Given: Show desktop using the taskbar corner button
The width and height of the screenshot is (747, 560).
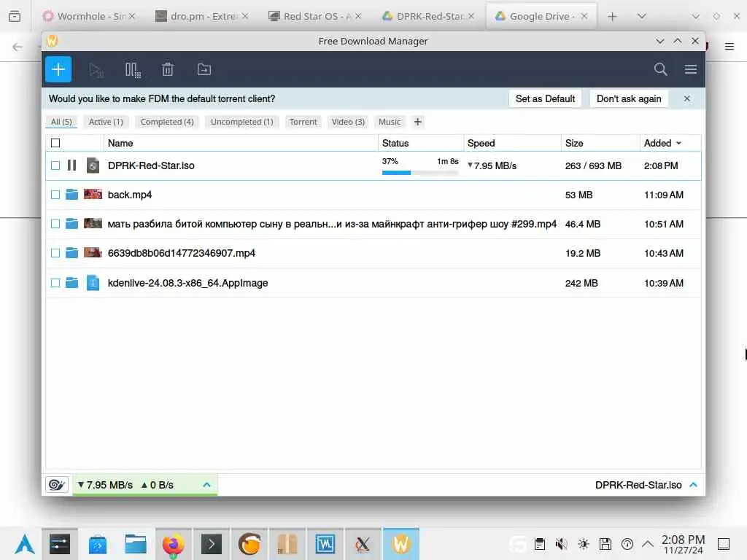Looking at the screenshot, I should pos(724,544).
